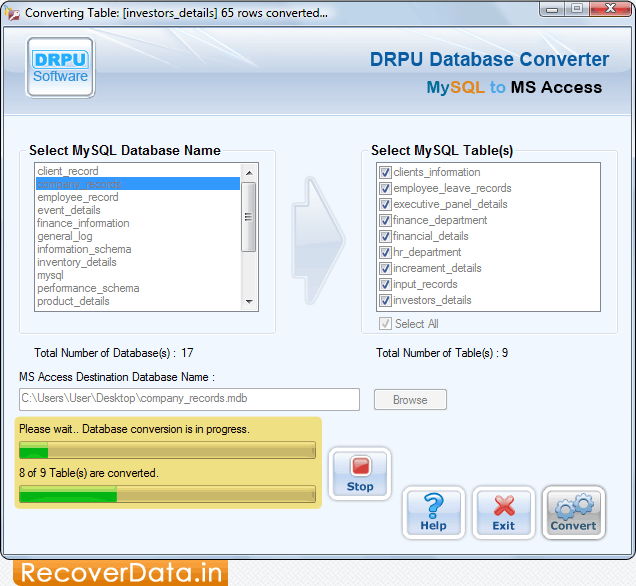This screenshot has height=586, width=636.
Task: Select event_details database
Action: coord(138,210)
